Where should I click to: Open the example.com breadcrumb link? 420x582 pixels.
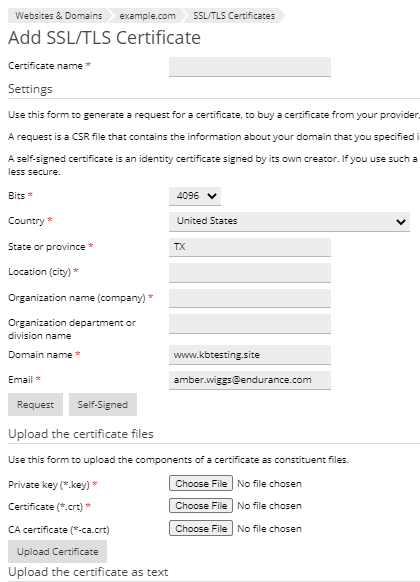[x=147, y=16]
